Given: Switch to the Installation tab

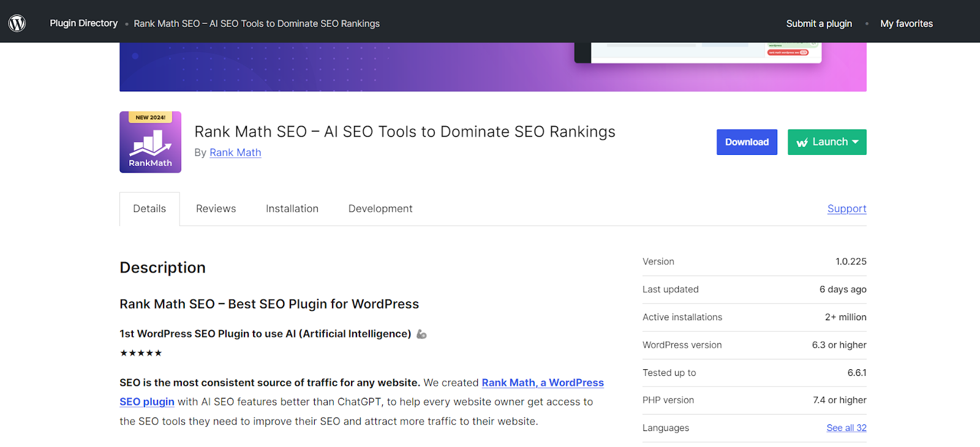Looking at the screenshot, I should point(292,209).
